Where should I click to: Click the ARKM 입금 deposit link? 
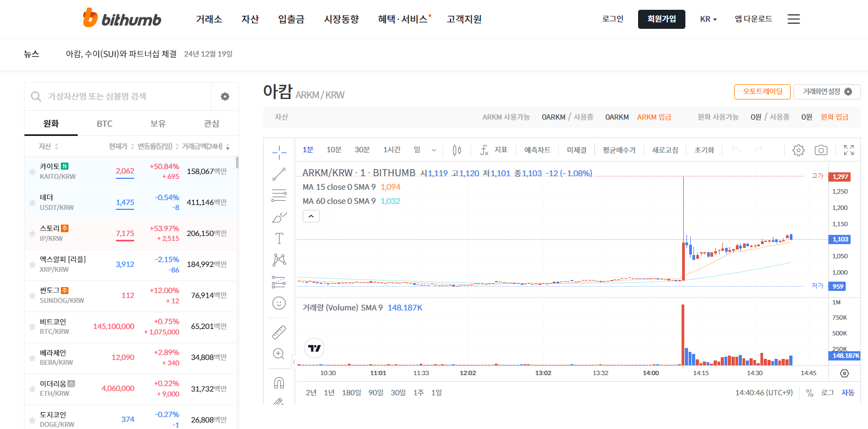(654, 117)
